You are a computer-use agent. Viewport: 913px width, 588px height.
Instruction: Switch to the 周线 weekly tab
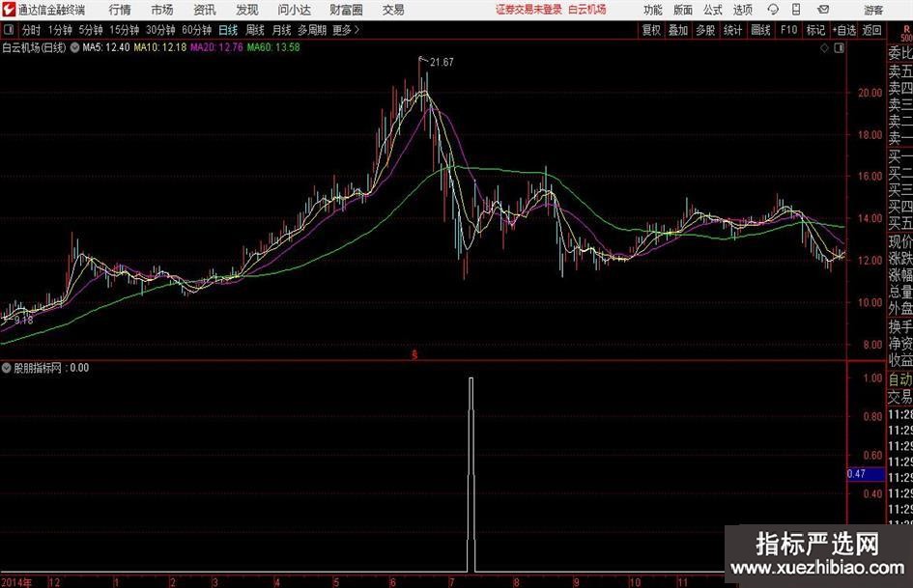pos(254,30)
